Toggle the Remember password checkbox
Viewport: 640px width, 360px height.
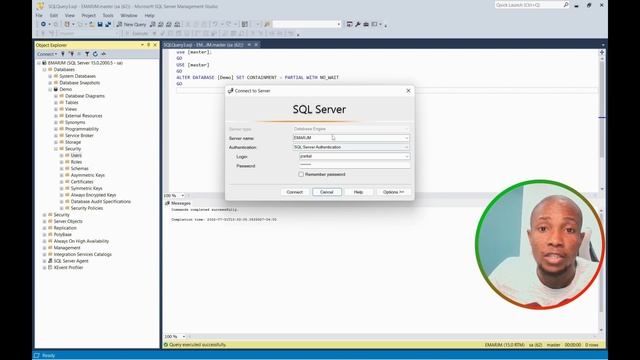[301, 174]
